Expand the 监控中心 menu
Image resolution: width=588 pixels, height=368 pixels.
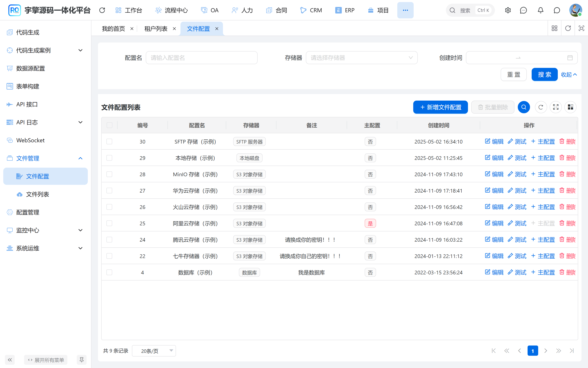click(x=46, y=230)
